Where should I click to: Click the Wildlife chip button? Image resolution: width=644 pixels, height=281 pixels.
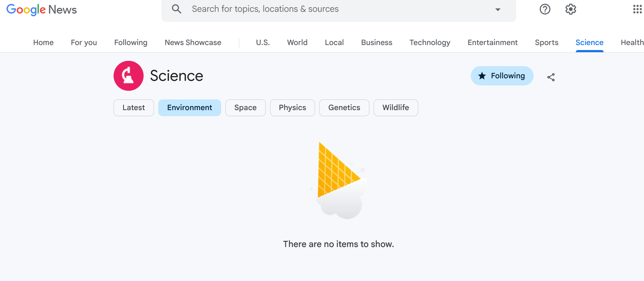[x=395, y=108]
